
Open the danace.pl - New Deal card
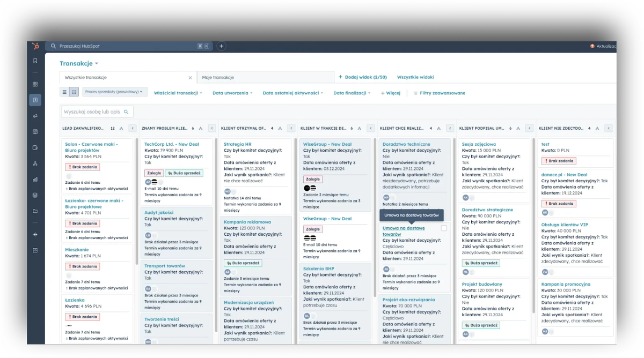pos(564,175)
